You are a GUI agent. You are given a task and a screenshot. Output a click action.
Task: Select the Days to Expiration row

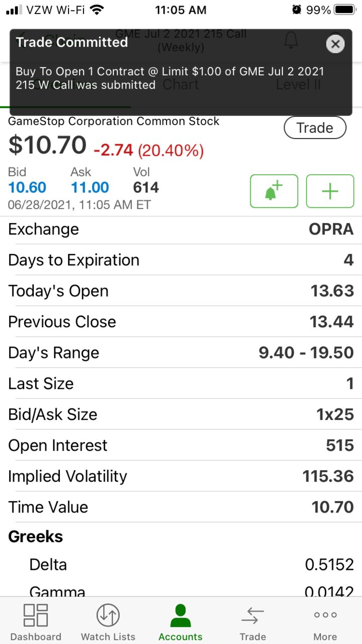coord(181,260)
